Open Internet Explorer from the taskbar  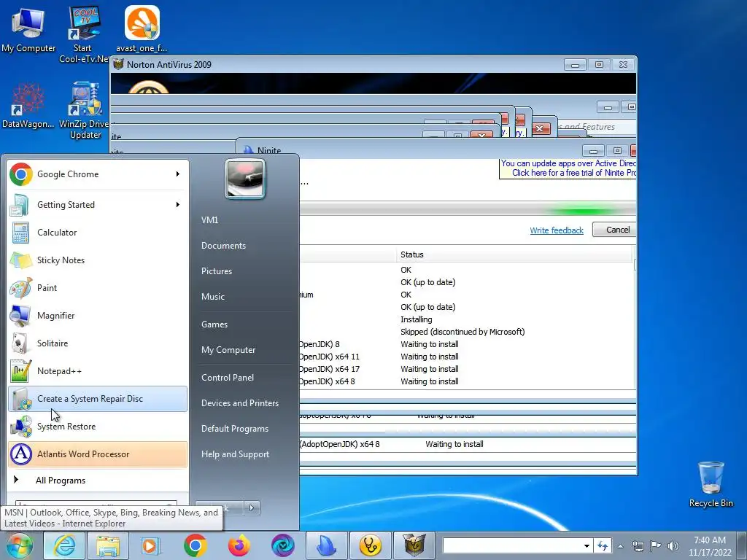pyautogui.click(x=64, y=545)
